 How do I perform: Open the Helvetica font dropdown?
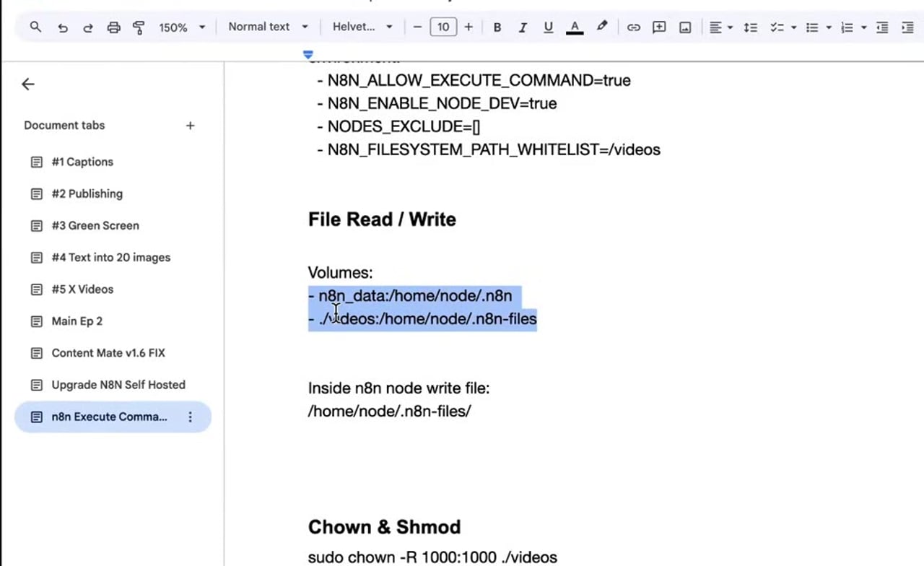(362, 27)
